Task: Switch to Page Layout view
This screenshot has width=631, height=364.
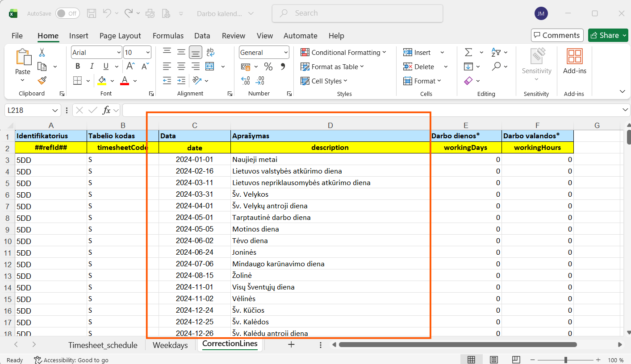Action: tap(494, 360)
